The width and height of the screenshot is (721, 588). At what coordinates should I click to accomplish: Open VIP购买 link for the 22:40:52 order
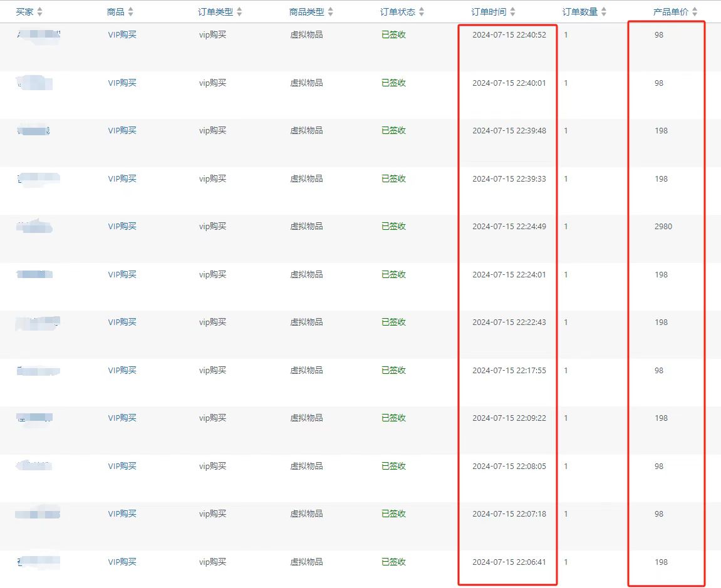click(122, 35)
